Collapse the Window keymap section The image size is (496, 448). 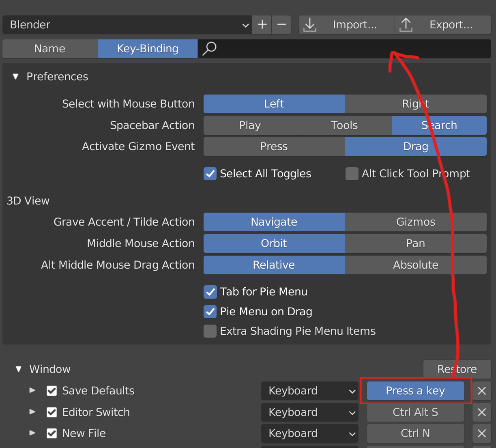point(19,369)
